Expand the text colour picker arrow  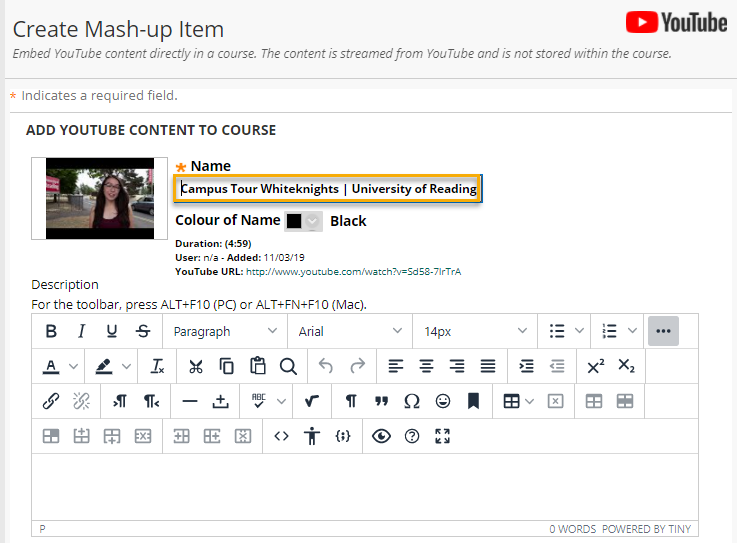(x=73, y=366)
